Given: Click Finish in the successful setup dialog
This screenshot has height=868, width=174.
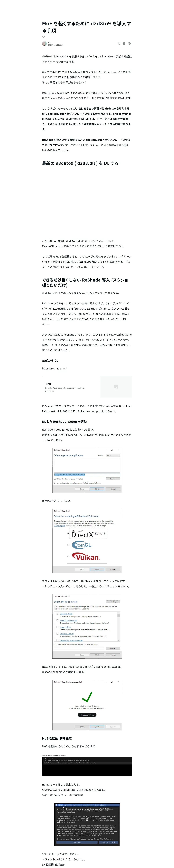Looking at the screenshot, I should point(97,727).
